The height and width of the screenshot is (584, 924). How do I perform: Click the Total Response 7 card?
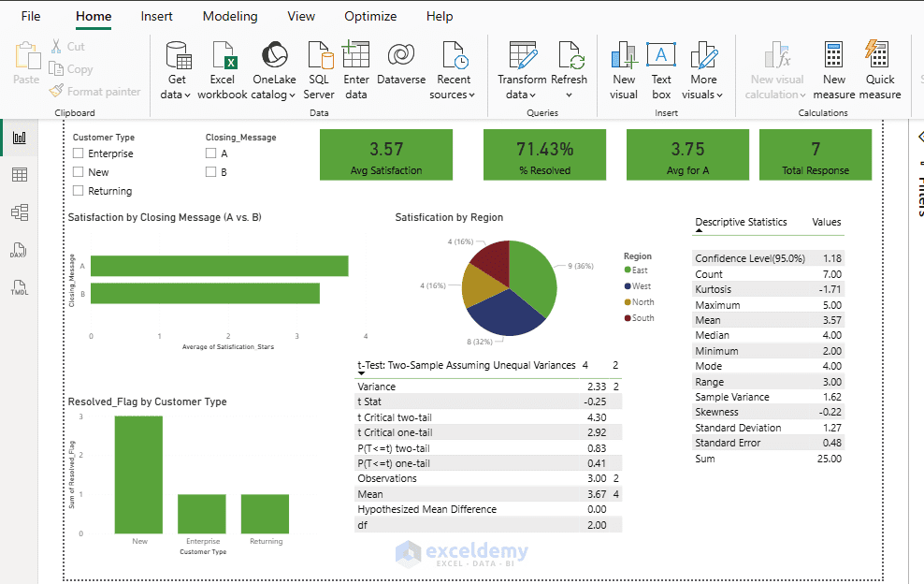(816, 154)
